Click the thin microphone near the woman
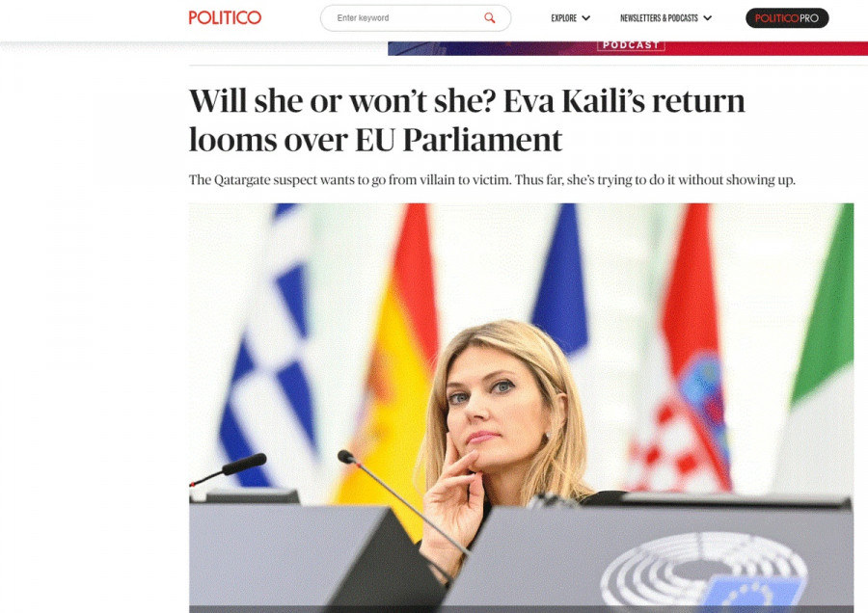Viewport: 868px width, 613px height. click(x=402, y=500)
